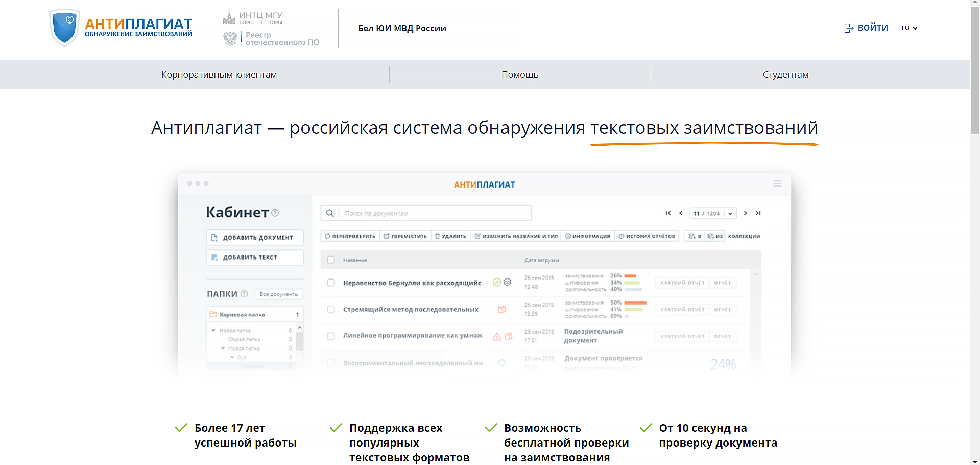Click the Поиск по документам search field
This screenshot has width=980, height=465.
426,213
